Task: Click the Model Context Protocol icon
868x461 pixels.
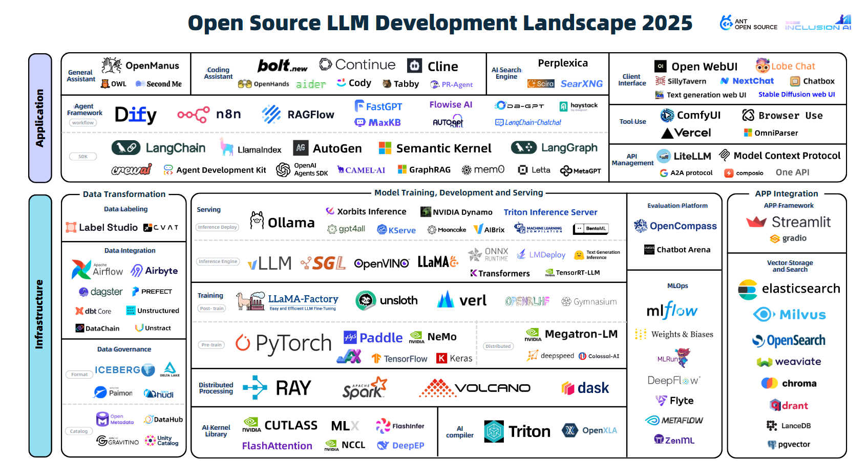Action: click(x=724, y=155)
